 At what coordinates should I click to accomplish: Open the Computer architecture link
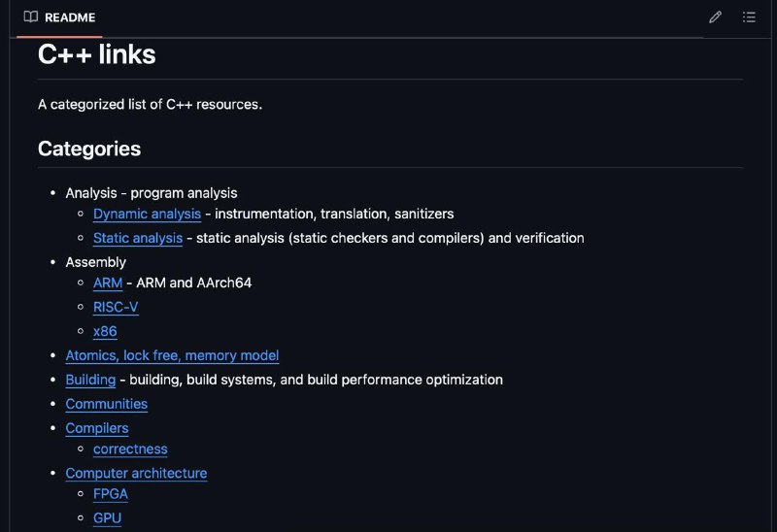136,474
